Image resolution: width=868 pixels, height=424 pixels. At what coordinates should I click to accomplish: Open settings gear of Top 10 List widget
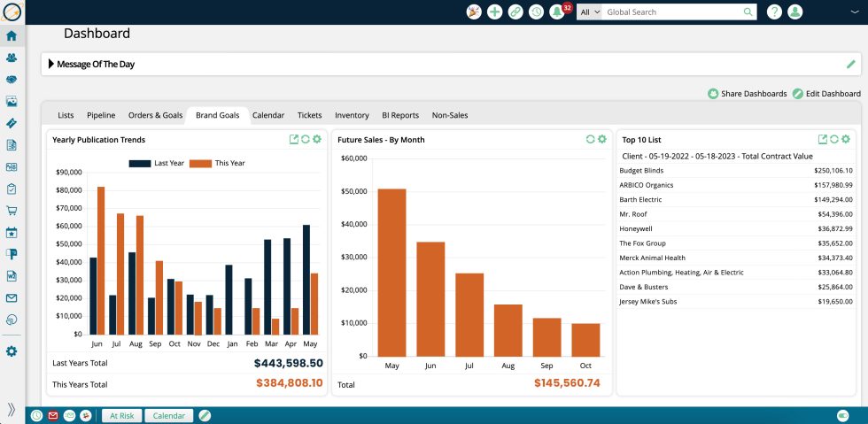(x=846, y=139)
